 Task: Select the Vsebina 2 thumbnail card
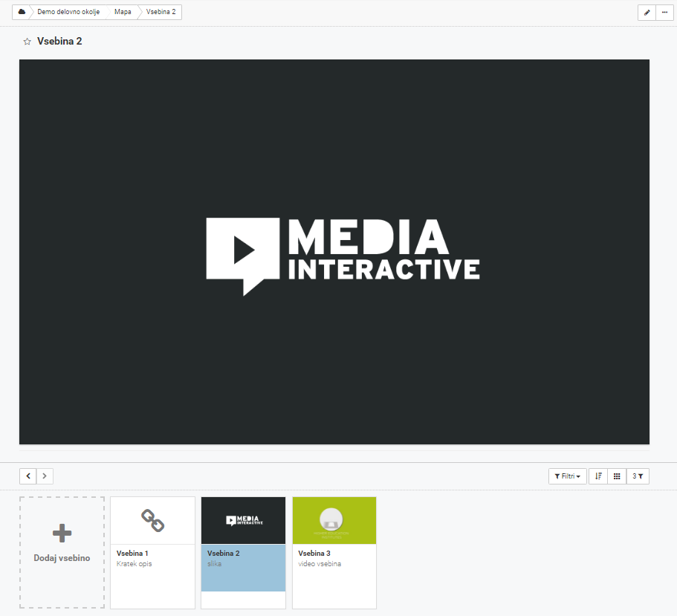pyautogui.click(x=244, y=553)
